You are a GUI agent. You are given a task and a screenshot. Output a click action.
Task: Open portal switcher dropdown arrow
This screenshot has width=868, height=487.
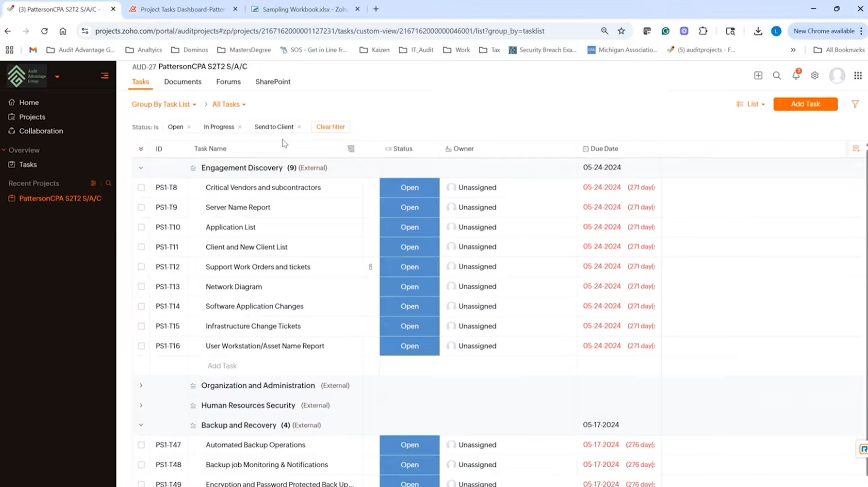pyautogui.click(x=57, y=76)
